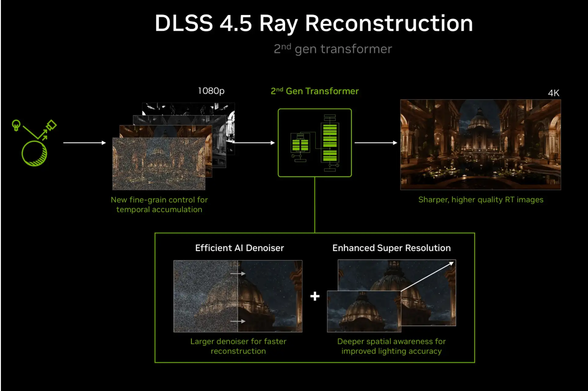Viewport: 588px width, 391px height.
Task: Click "Larger denoiser for faster reconstruction" caption
Action: tap(238, 346)
